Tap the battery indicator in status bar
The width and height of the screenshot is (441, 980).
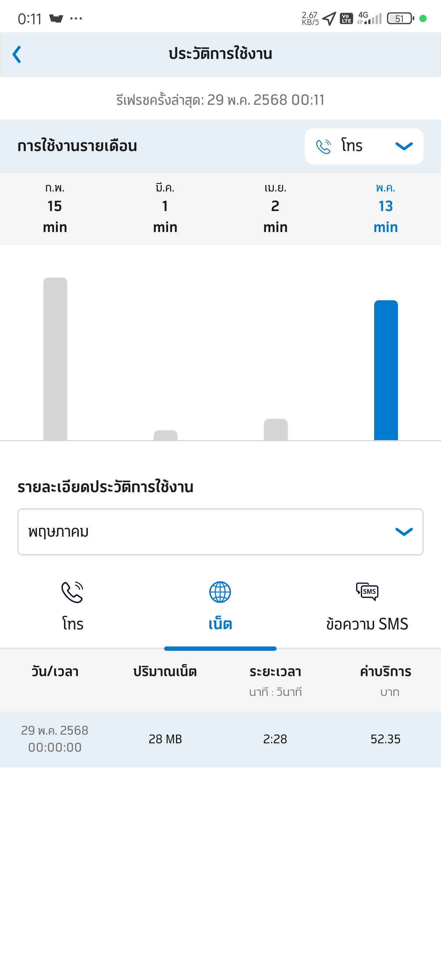pyautogui.click(x=400, y=18)
